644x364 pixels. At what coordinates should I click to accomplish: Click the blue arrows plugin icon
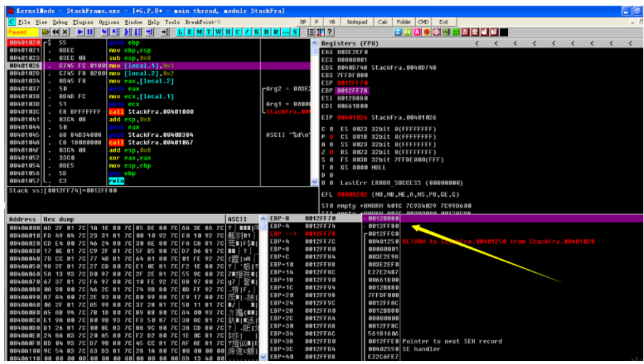point(398,32)
